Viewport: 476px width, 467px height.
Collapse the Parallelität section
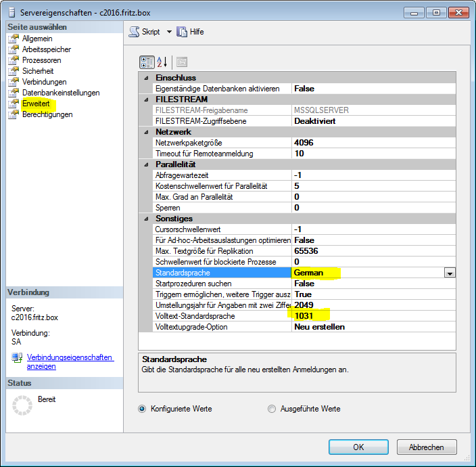[147, 164]
